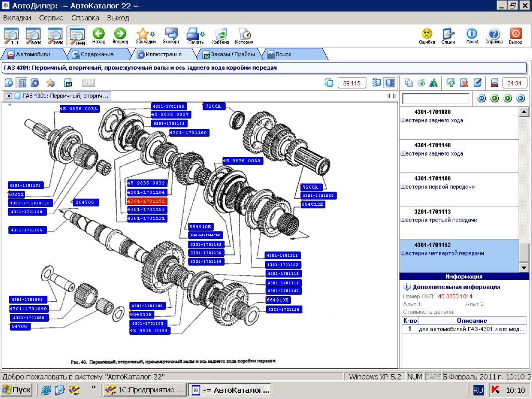Viewport: 532px width, 399px height.
Task: Open the Справка menu in menu bar
Action: tap(85, 18)
